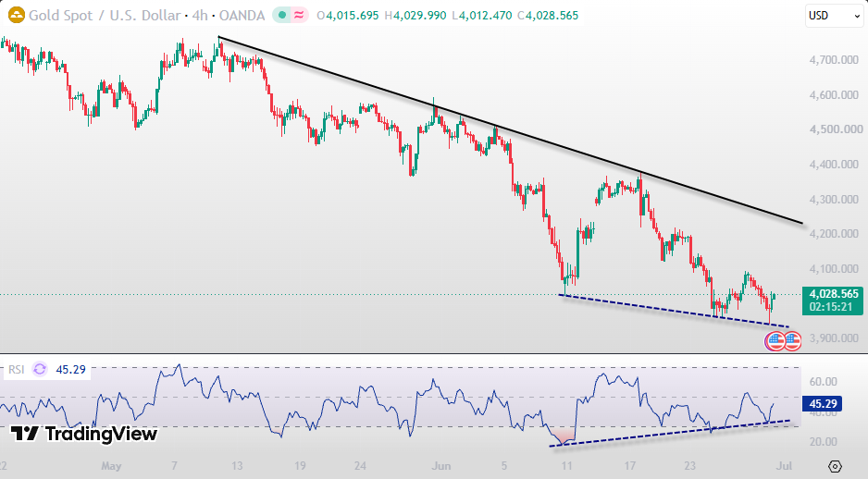Click the 3,900.000 price axis label
This screenshot has width=868, height=479.
[834, 338]
